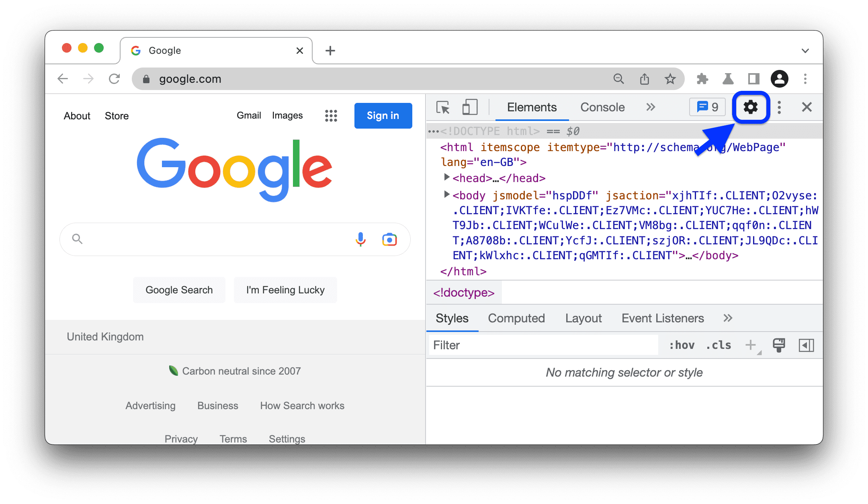
Task: Select the Styles panel tab
Action: point(452,319)
